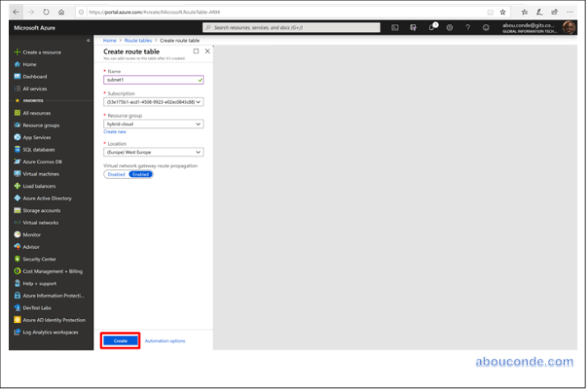Open the Location dropdown
The height and width of the screenshot is (389, 588).
pos(153,152)
